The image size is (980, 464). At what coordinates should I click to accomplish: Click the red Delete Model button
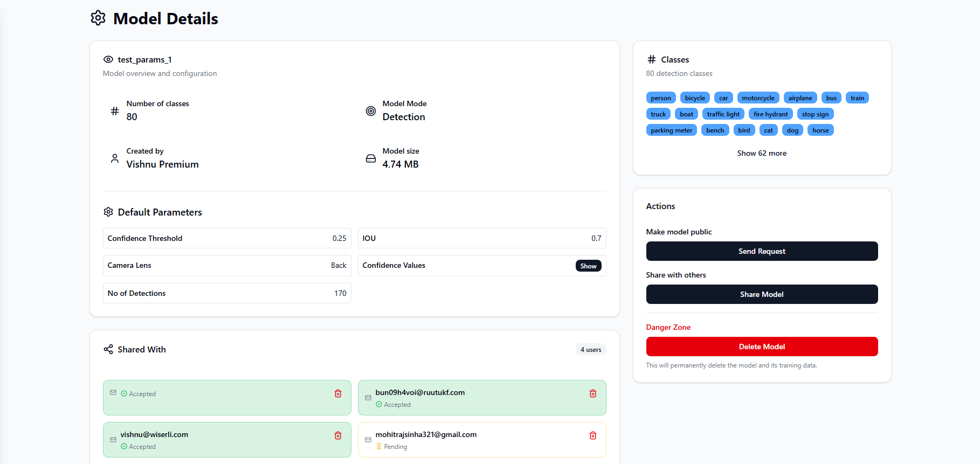(x=762, y=347)
